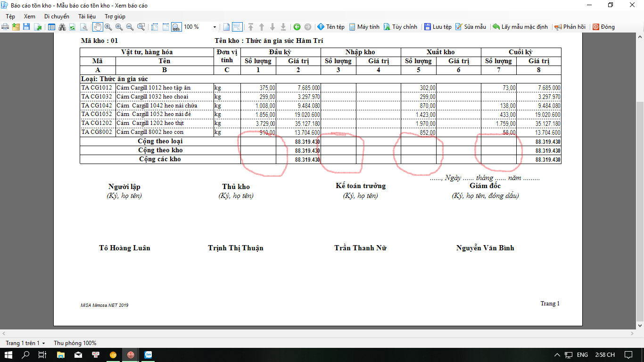Click the grey forward navigation arrow
The image size is (644, 362).
308,27
